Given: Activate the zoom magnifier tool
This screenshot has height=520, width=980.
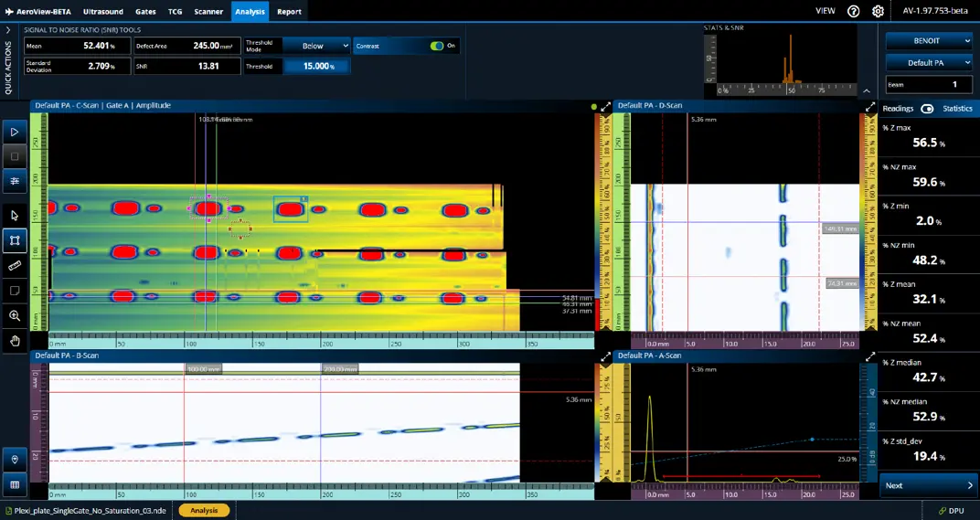Looking at the screenshot, I should (x=15, y=315).
